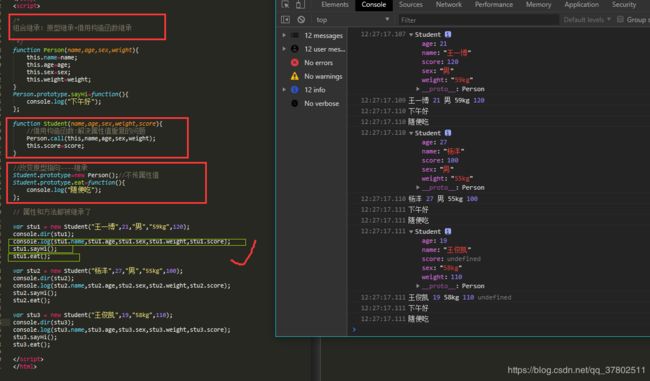
Task: Open the top context dropdown
Action: pos(353,19)
